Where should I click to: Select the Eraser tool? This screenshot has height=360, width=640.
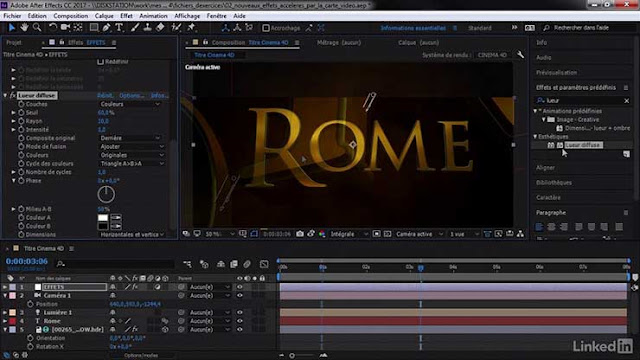(x=160, y=28)
